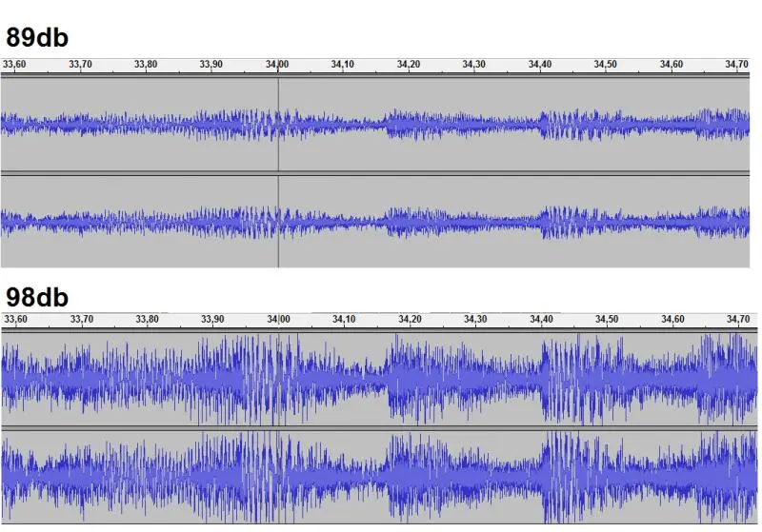Click 33,80 mark on the 89db timeline ruler
Screen dimensions: 762x532
[146, 65]
